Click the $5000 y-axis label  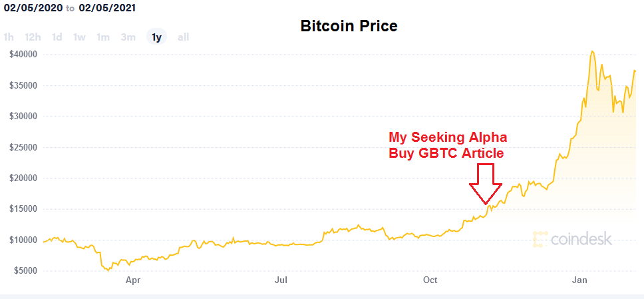point(25,270)
